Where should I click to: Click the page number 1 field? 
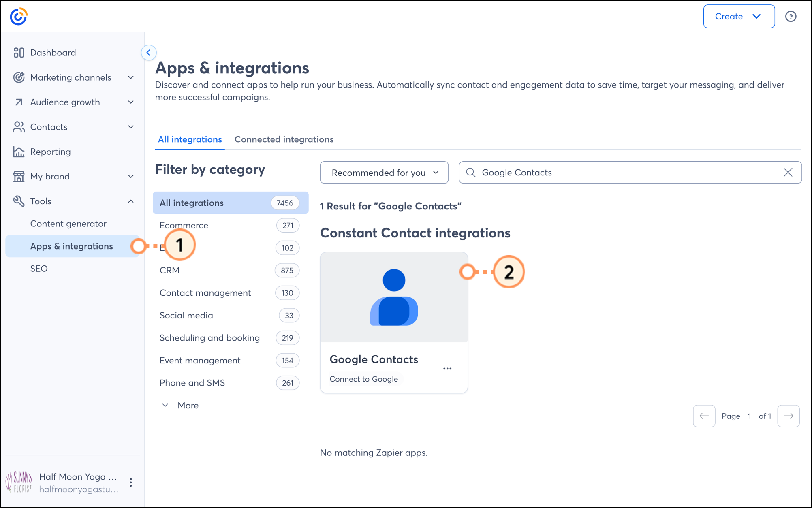tap(750, 416)
